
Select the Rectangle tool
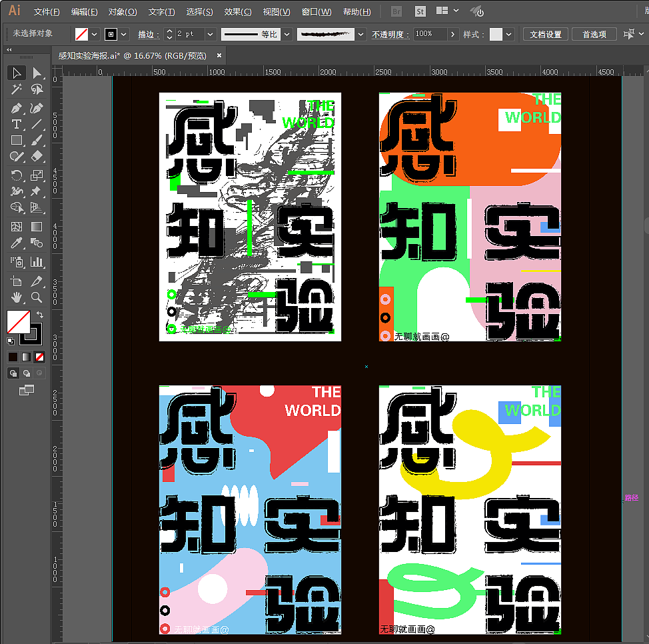click(17, 141)
